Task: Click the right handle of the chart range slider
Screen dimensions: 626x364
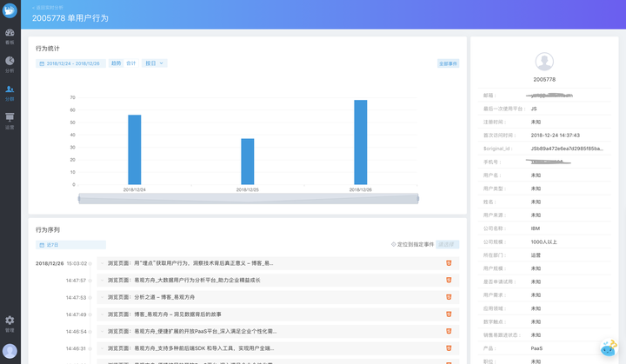Action: pos(418,198)
